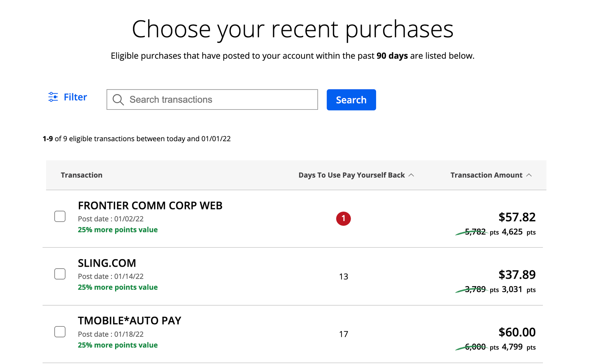Sort by the Transaction column header
Image resolution: width=606 pixels, height=364 pixels.
click(82, 175)
